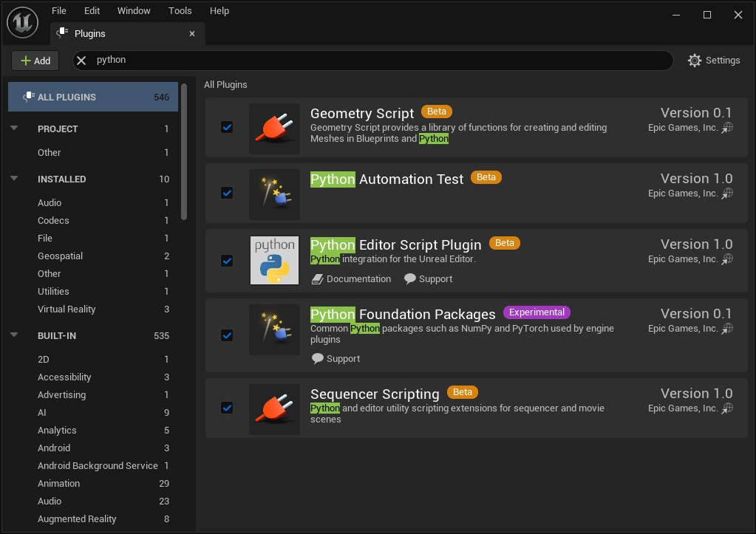Open the Window menu
This screenshot has width=756, height=534.
click(134, 10)
